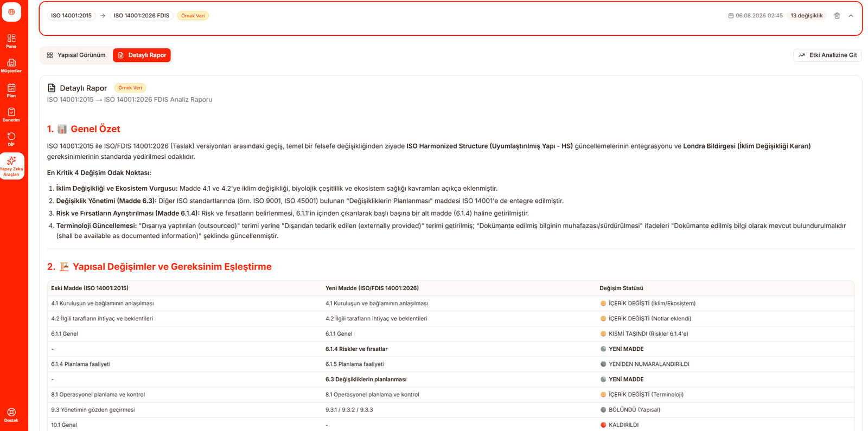Open the Denetim sidebar item
Screen dimensions: 868x431
coord(11,114)
